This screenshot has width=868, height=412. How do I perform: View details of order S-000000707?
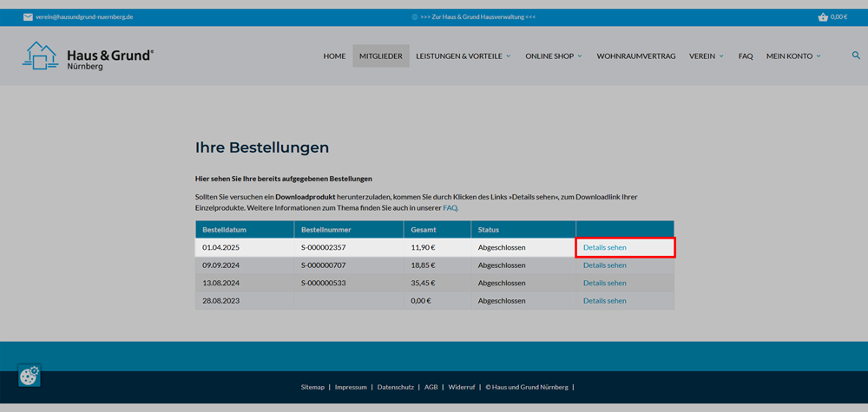pyautogui.click(x=604, y=265)
